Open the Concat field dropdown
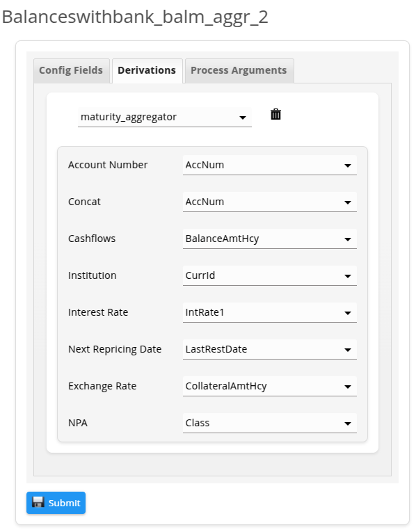Image resolution: width=416 pixels, height=532 pixels. coord(269,202)
